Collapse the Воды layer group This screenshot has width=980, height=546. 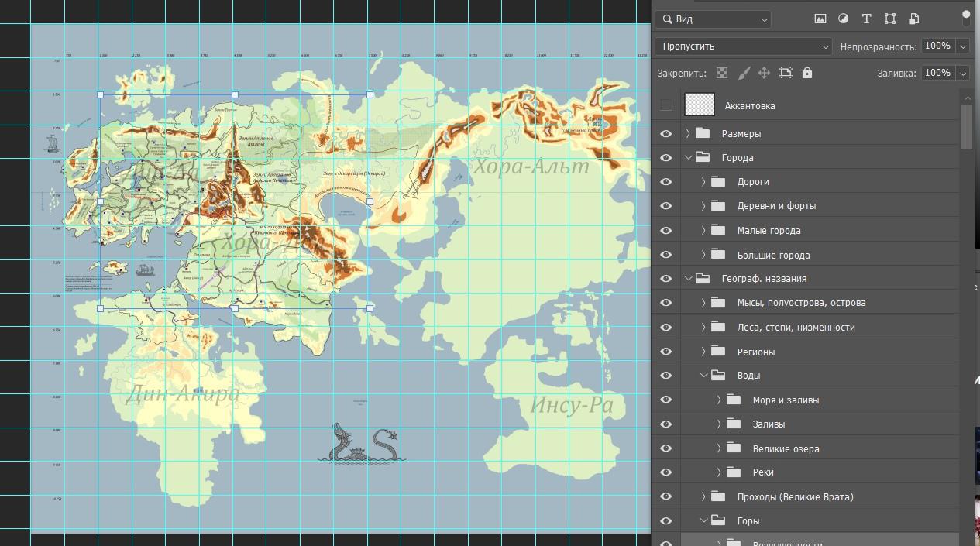click(x=703, y=376)
